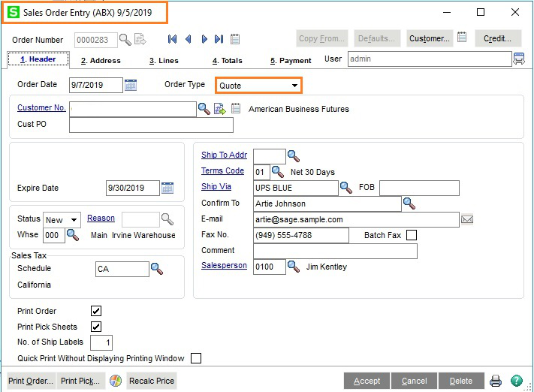Click the Terms Code lookup magnifier
The height and width of the screenshot is (392, 534).
point(278,172)
